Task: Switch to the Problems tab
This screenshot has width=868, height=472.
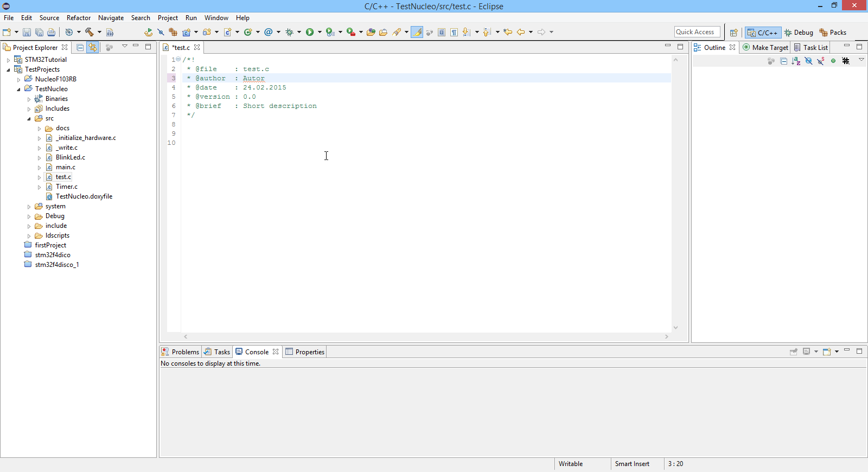Action: pyautogui.click(x=180, y=352)
